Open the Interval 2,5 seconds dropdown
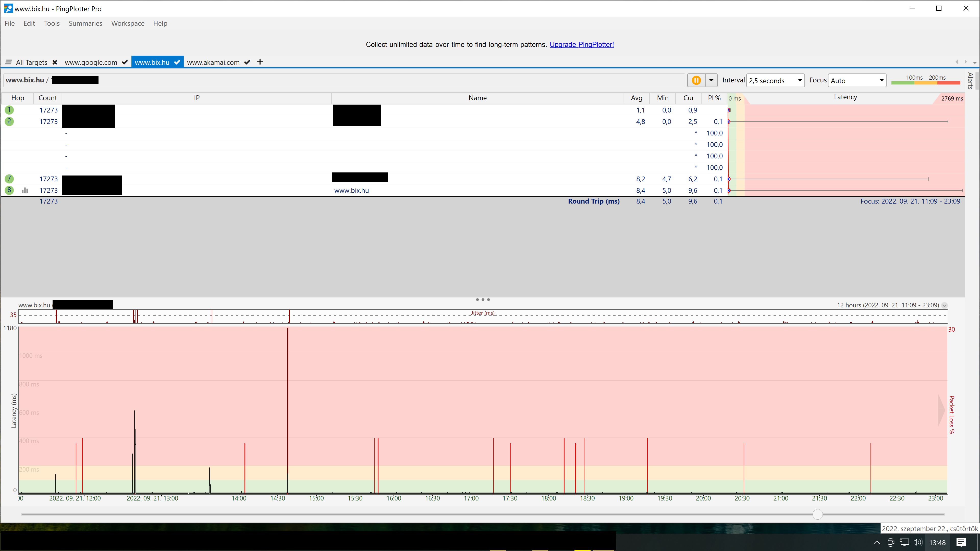 pyautogui.click(x=775, y=80)
